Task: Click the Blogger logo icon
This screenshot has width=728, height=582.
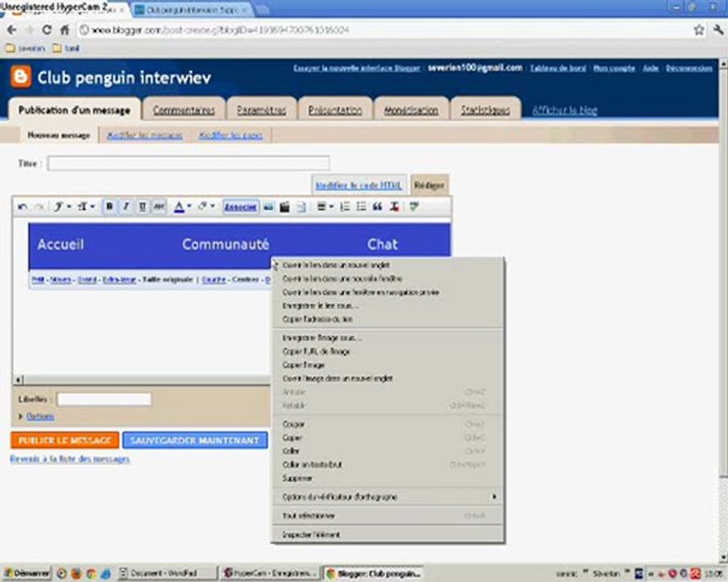Action: pyautogui.click(x=21, y=77)
